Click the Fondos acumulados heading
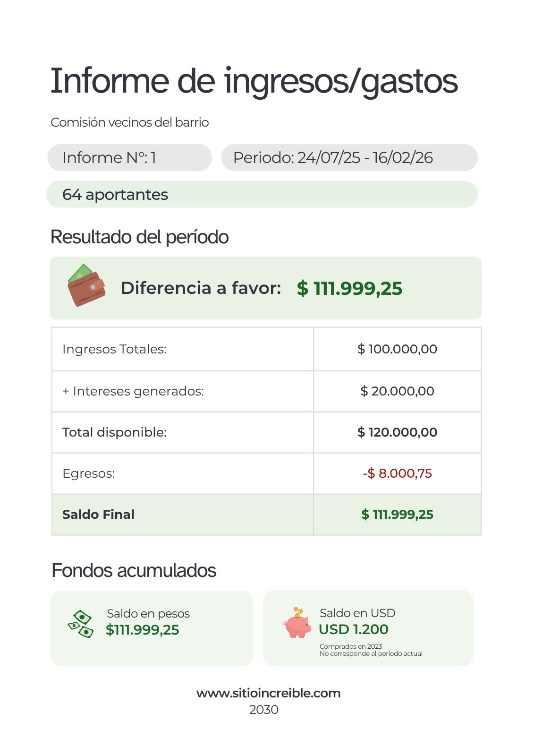The width and height of the screenshot is (534, 756). tap(134, 571)
